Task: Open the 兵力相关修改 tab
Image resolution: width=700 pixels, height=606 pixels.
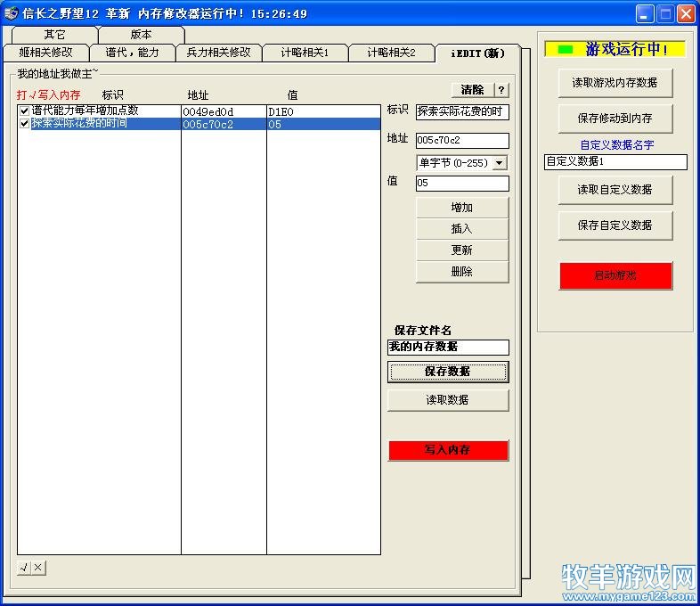Action: pyautogui.click(x=219, y=53)
